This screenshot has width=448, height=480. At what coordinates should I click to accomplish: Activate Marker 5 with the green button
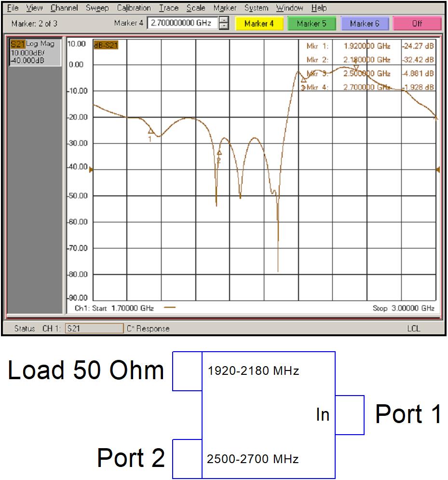[311, 23]
